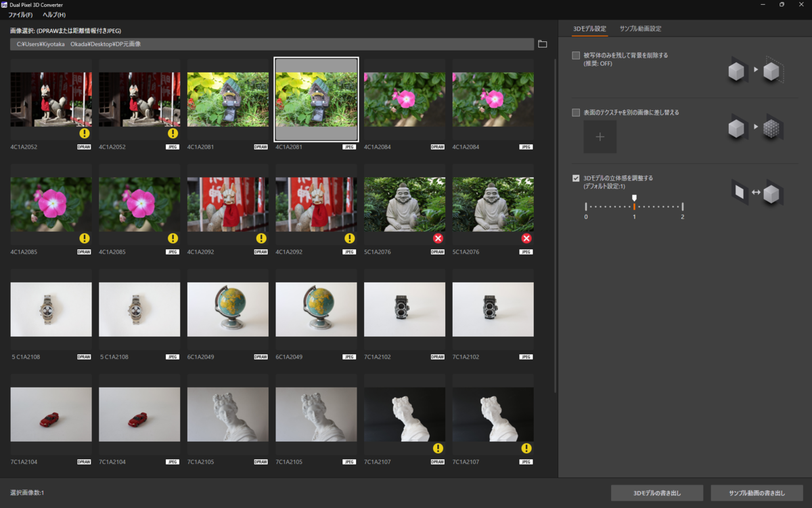Click 3Dモデルの書き出し button
812x508 pixels.
click(657, 493)
